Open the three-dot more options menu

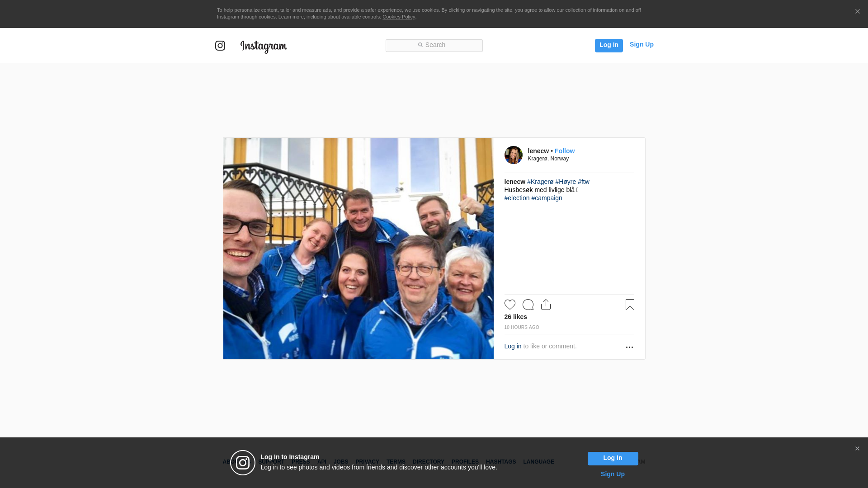[x=629, y=347]
